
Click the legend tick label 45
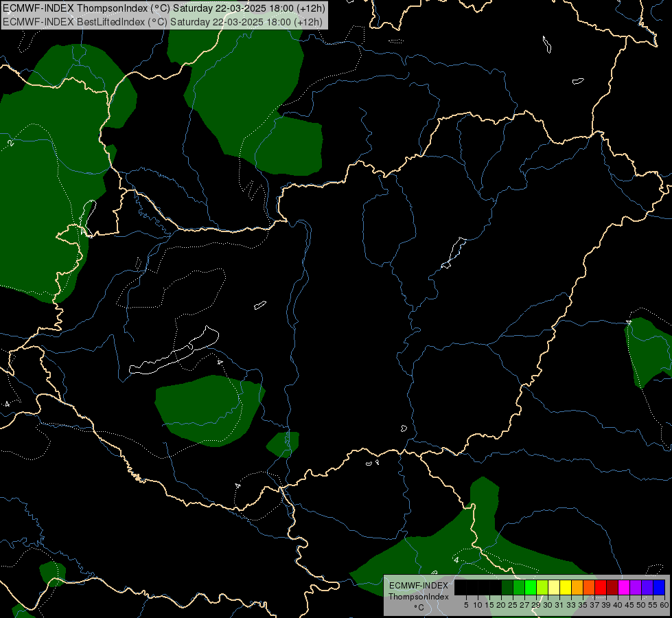[629, 605]
